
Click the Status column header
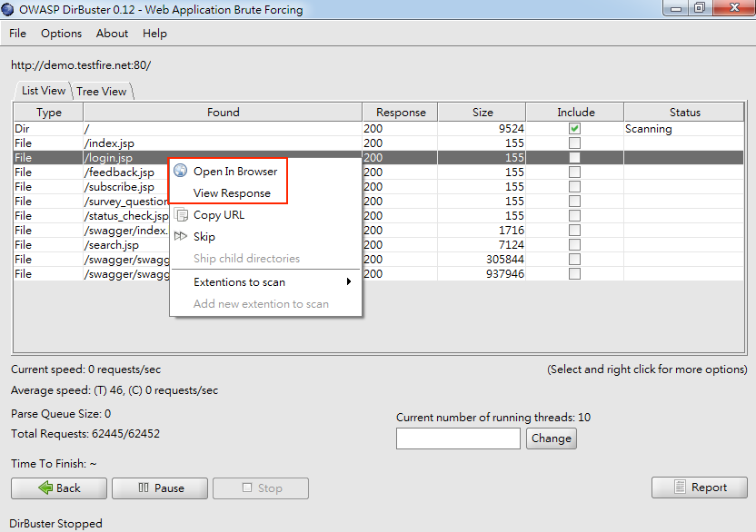click(684, 113)
